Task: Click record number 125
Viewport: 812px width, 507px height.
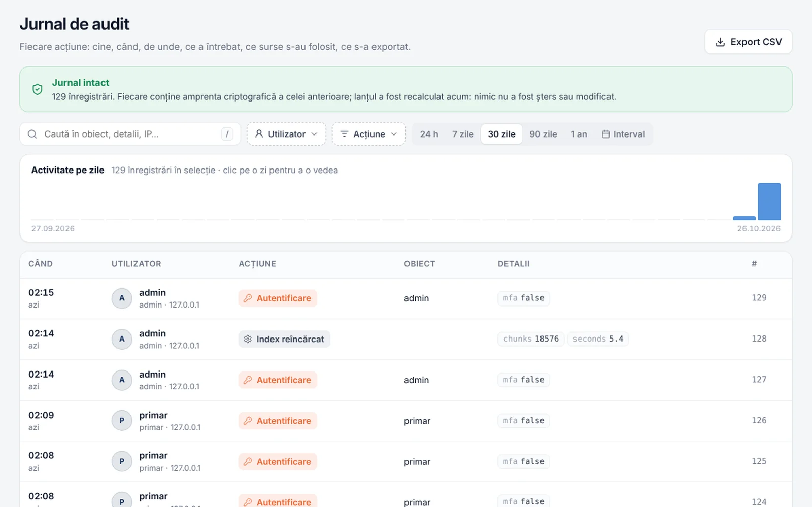Action: [759, 461]
